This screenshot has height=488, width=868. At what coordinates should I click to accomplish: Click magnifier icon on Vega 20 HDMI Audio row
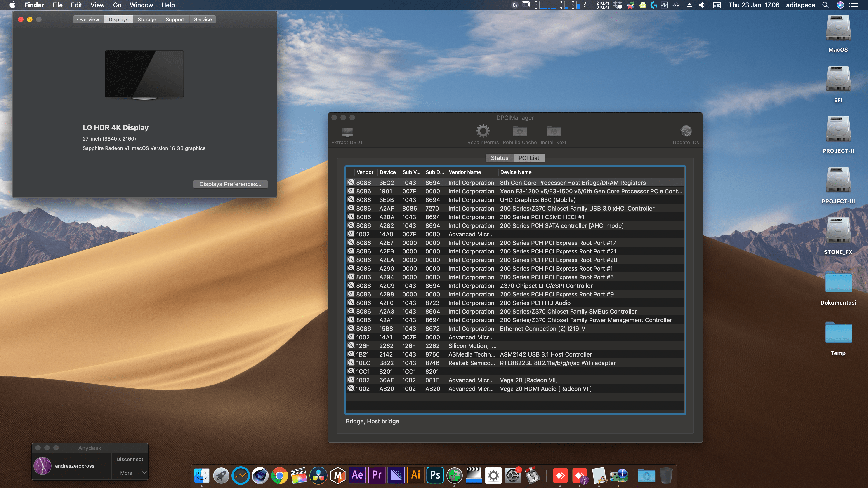[x=351, y=388]
